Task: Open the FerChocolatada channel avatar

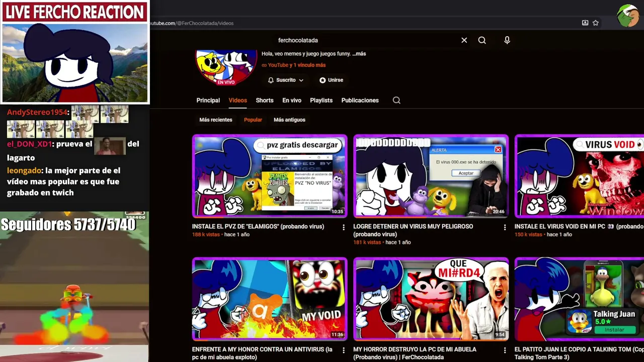Action: point(226,67)
